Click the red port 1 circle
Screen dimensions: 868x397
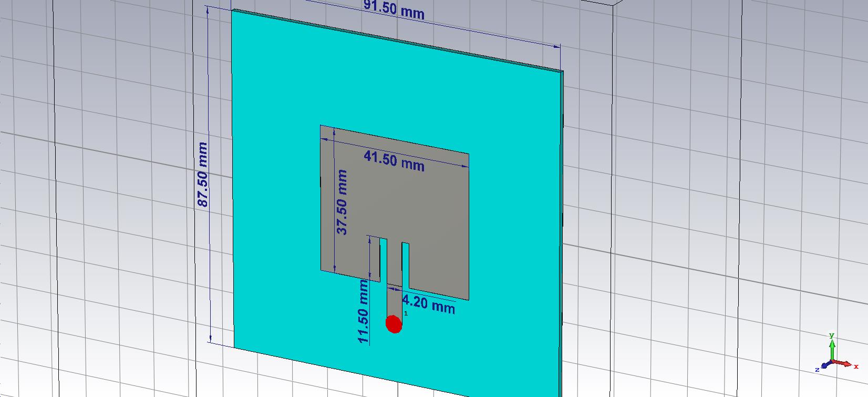click(394, 324)
